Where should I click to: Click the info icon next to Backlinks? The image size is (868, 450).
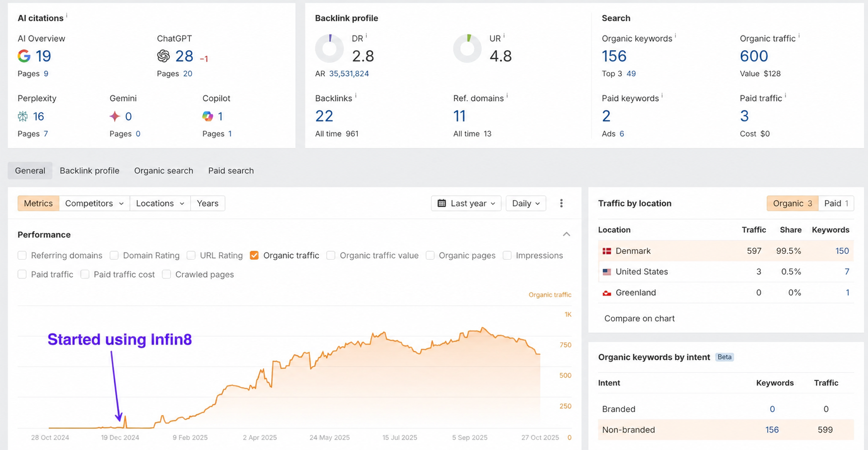(356, 96)
